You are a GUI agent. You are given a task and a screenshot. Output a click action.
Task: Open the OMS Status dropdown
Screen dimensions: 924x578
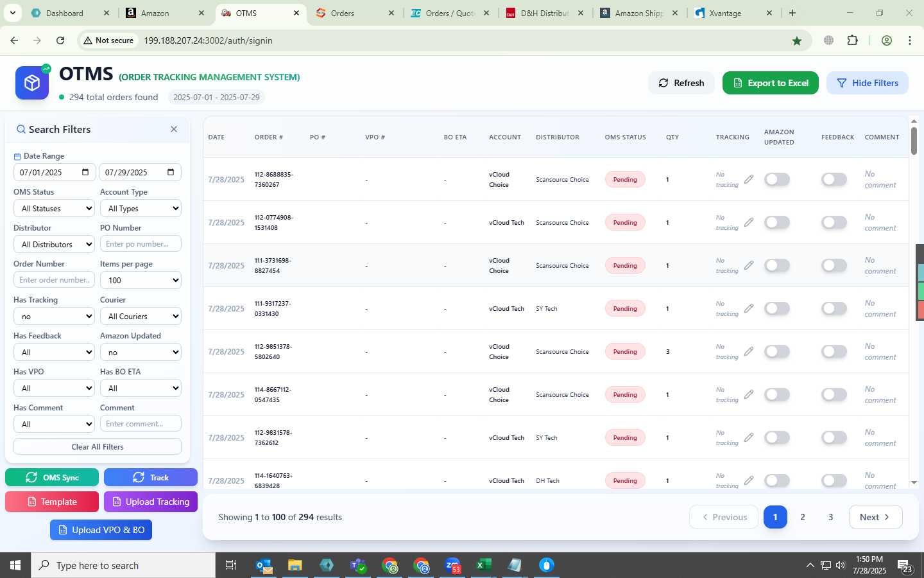click(54, 208)
